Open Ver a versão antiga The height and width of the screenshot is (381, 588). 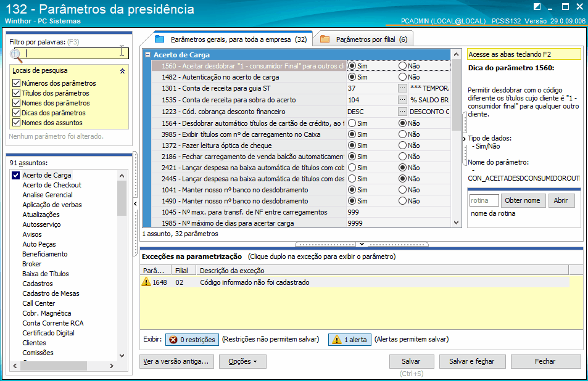(176, 361)
